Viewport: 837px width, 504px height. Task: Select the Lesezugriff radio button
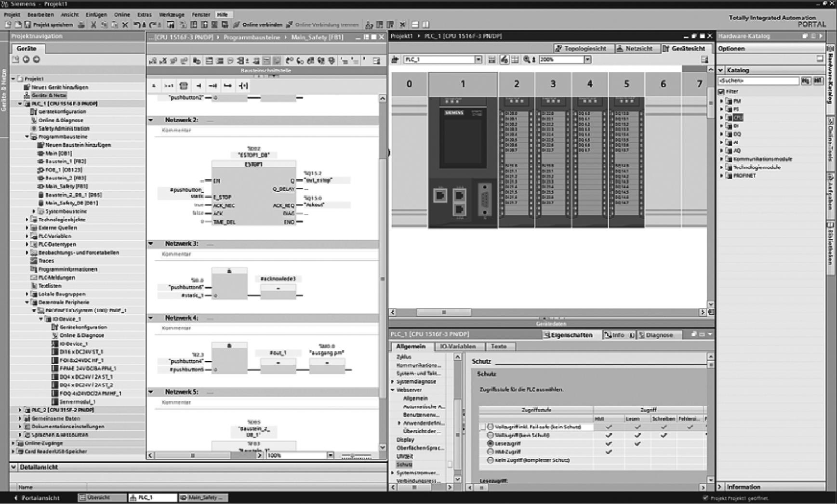(491, 443)
